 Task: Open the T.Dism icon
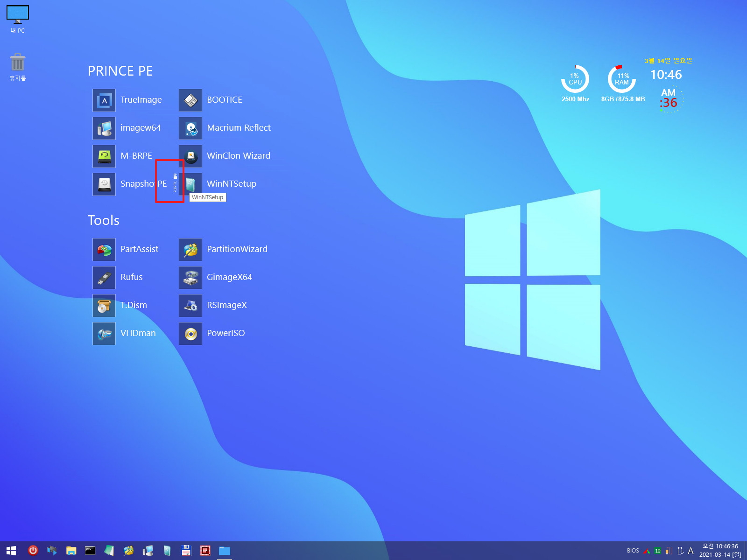tap(104, 306)
